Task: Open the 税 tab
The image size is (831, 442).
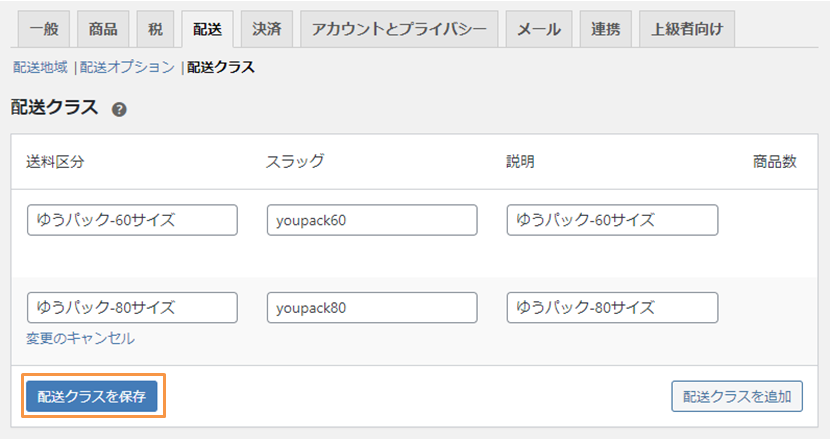Action: tap(155, 29)
